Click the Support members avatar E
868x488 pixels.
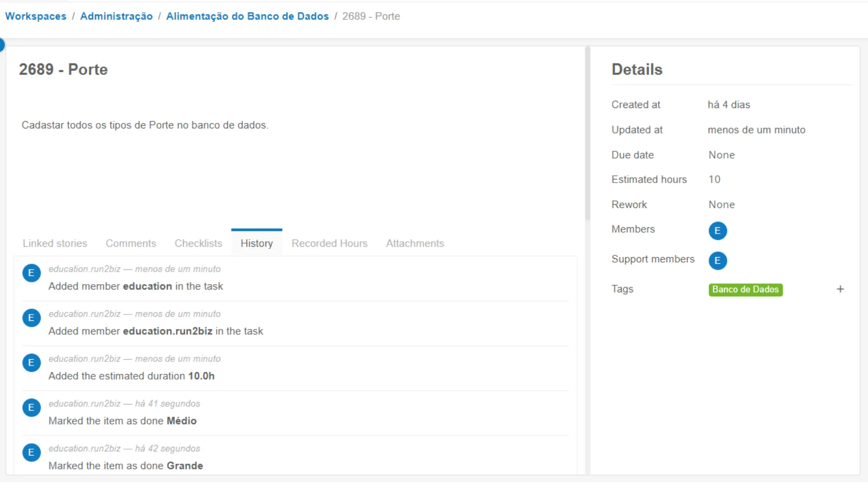pyautogui.click(x=717, y=261)
